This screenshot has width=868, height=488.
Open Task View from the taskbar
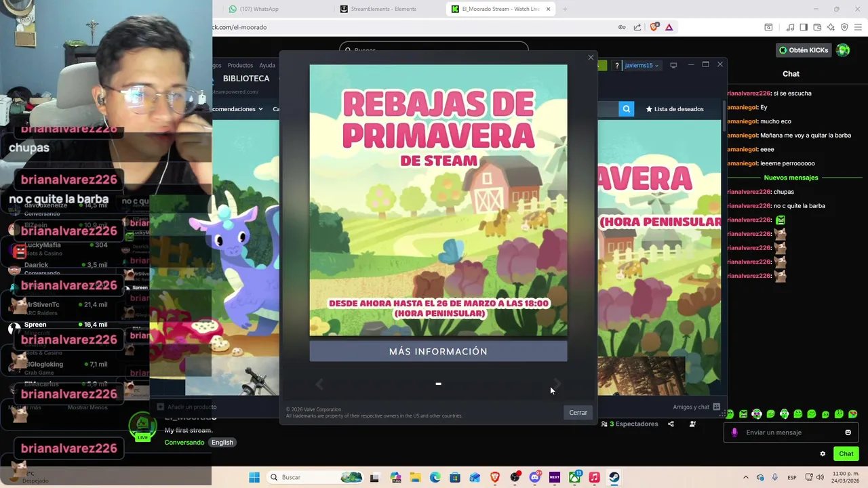tap(374, 477)
